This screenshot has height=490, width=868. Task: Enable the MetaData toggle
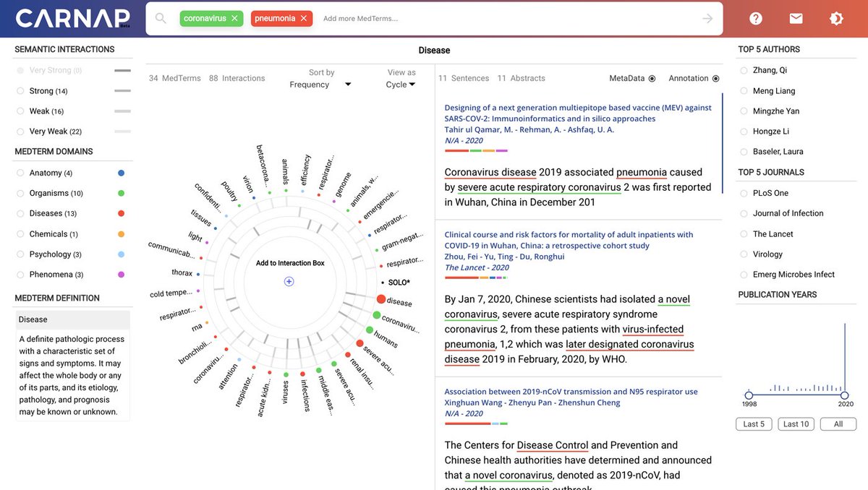pyautogui.click(x=652, y=78)
